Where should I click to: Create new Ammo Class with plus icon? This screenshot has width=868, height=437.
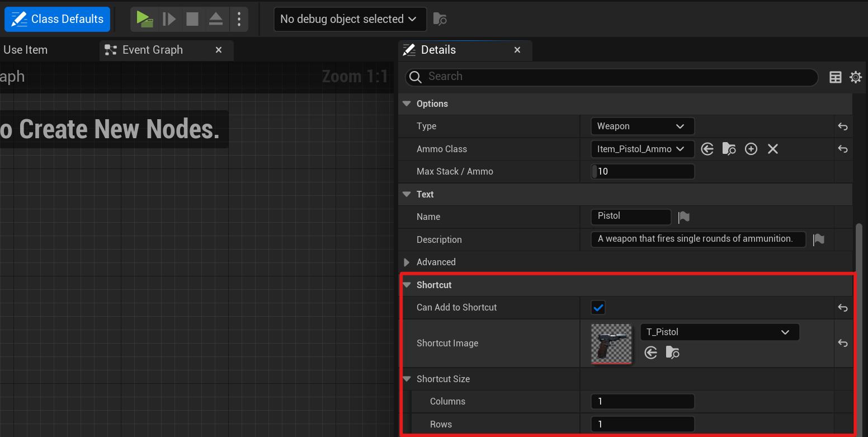pos(751,149)
